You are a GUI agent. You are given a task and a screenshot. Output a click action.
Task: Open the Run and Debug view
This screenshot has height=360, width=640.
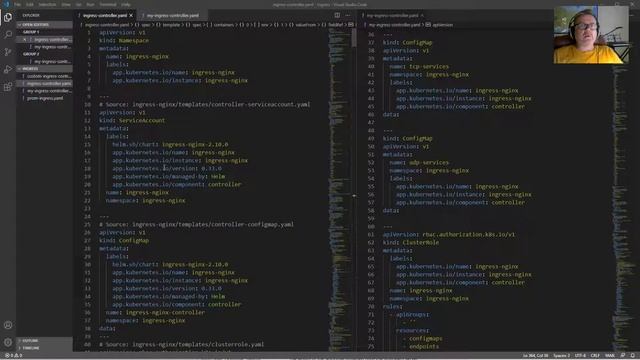click(x=8, y=69)
